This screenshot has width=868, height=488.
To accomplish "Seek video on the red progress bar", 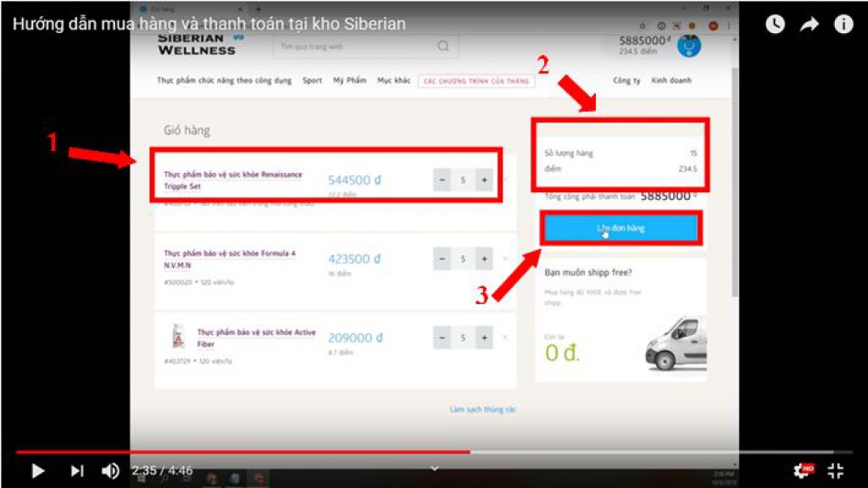I will (x=254, y=452).
